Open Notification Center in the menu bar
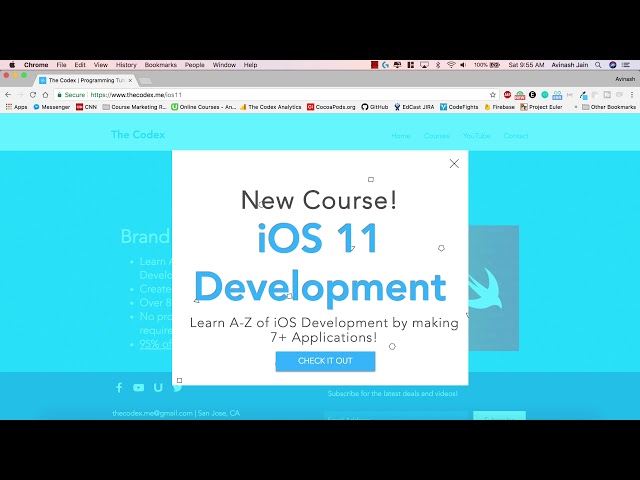Viewport: 640px width, 480px height. click(626, 65)
